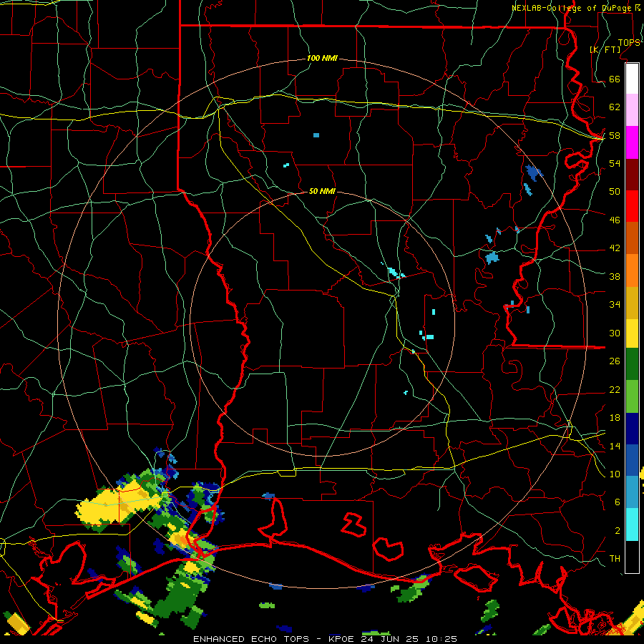
Task: Click the '46' legend value
Action: pos(615,220)
